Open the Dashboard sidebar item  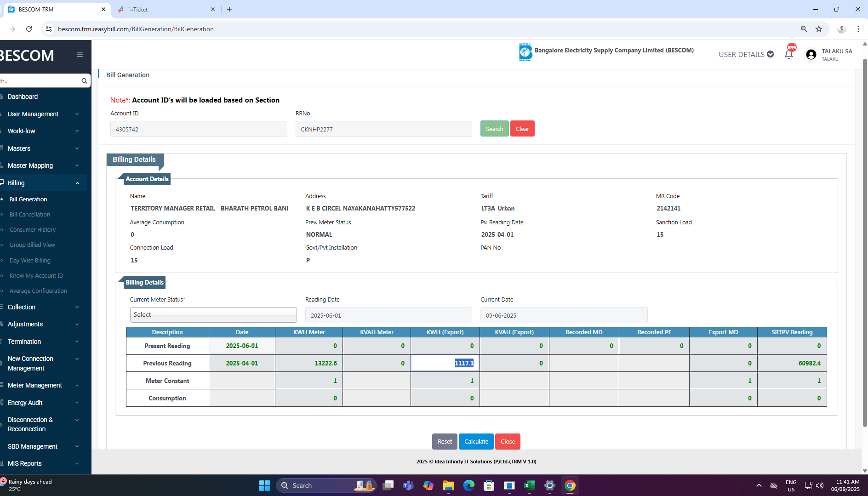point(23,97)
